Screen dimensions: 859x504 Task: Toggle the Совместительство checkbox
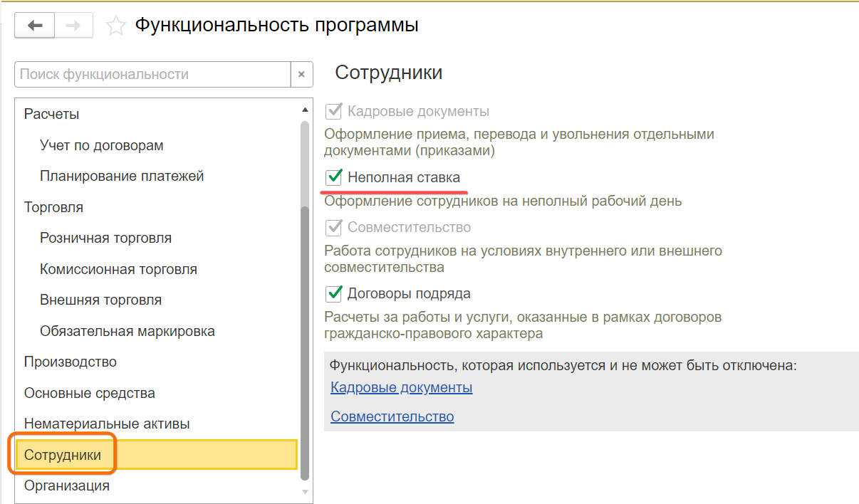333,228
